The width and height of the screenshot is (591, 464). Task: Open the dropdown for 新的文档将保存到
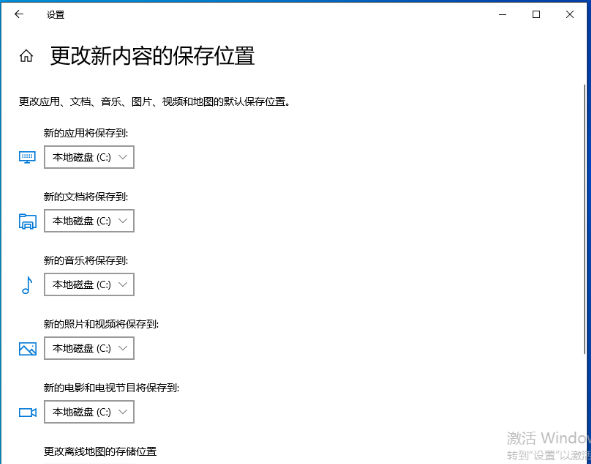(89, 221)
